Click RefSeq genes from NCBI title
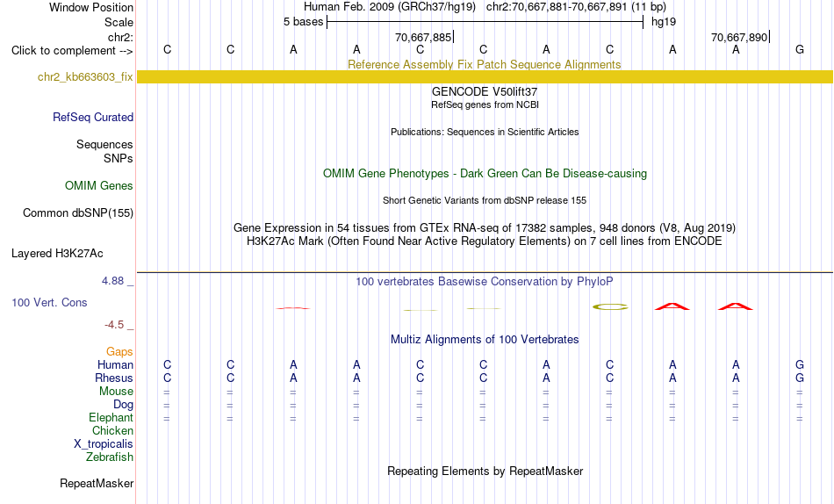The width and height of the screenshot is (834, 504). click(x=485, y=104)
